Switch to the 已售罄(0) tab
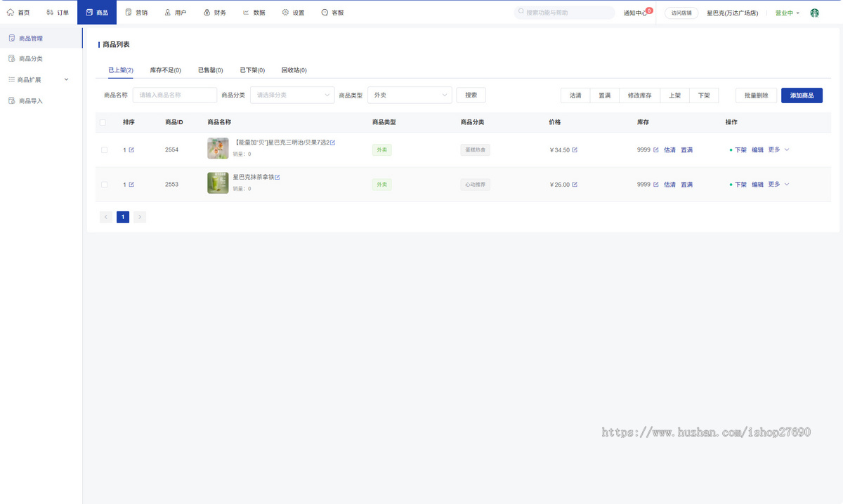The height and width of the screenshot is (504, 843). (211, 70)
